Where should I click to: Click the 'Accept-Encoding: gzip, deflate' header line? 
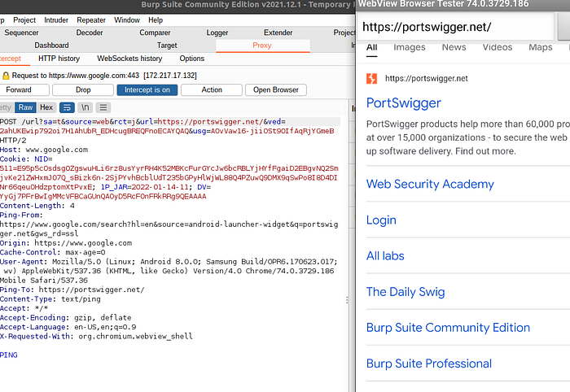pyautogui.click(x=66, y=318)
